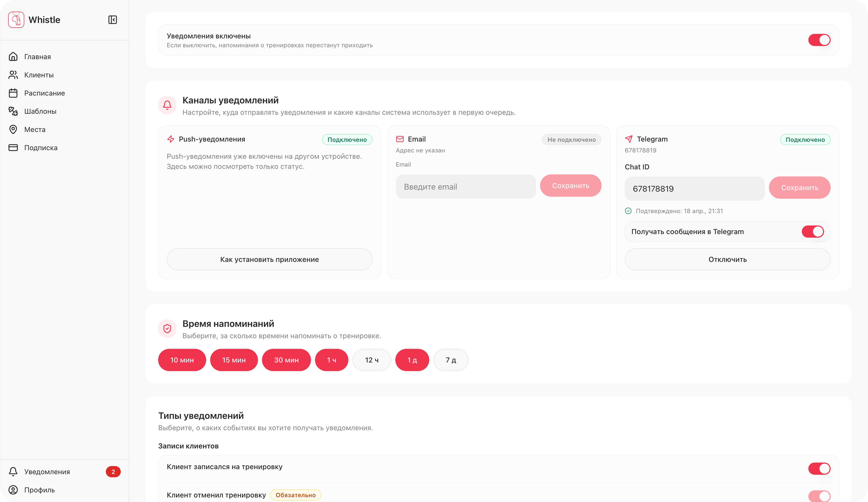The height and width of the screenshot is (502, 868).
Task: Click the bell icon of Каналы уведомлений
Action: (x=167, y=105)
